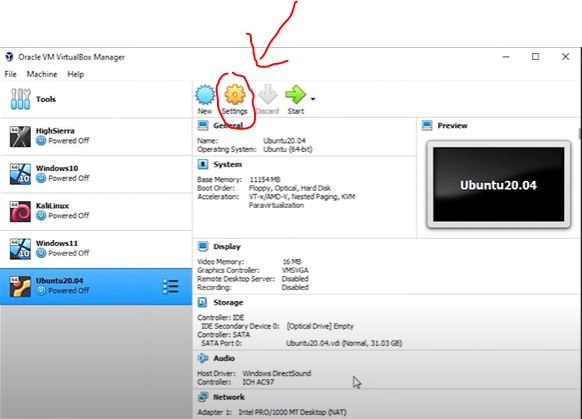The height and width of the screenshot is (419, 582).
Task: Click the Video Memory 16 MB value
Action: (292, 262)
